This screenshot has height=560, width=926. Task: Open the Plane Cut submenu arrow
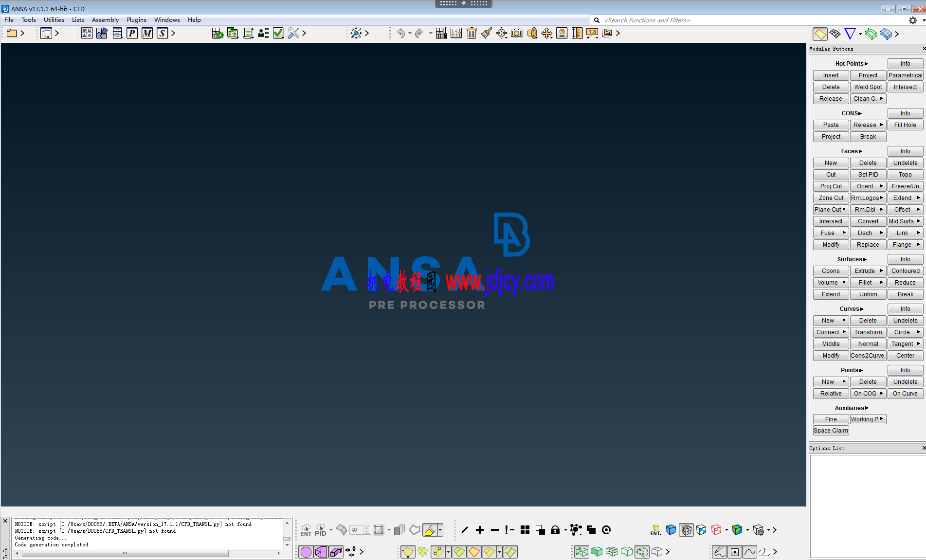[x=844, y=209]
